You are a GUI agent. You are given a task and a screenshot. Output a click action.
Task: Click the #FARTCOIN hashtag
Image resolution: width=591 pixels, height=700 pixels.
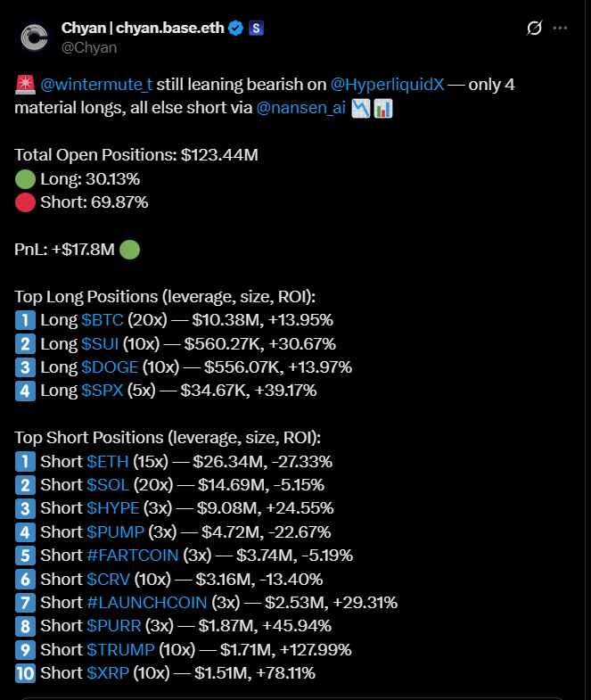coord(133,556)
